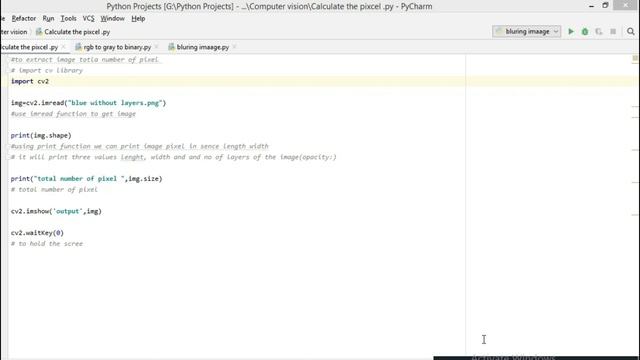Close the bluring imaage.py tab
The height and width of the screenshot is (360, 640).
tap(234, 47)
